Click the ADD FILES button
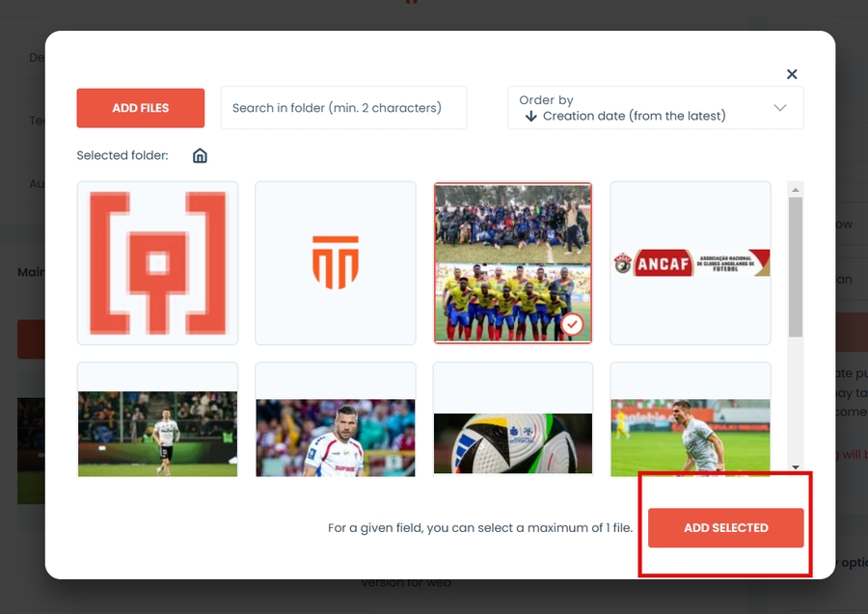 tap(141, 108)
